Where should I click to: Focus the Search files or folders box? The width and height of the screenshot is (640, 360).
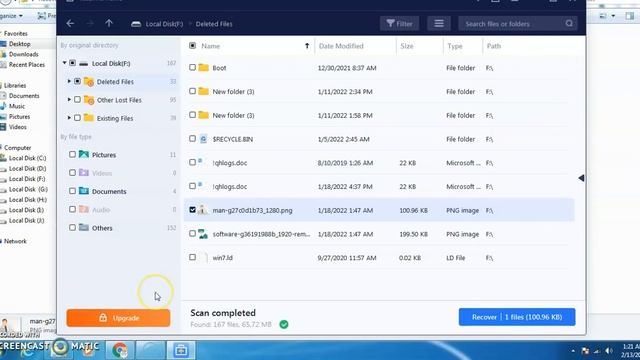click(x=518, y=24)
